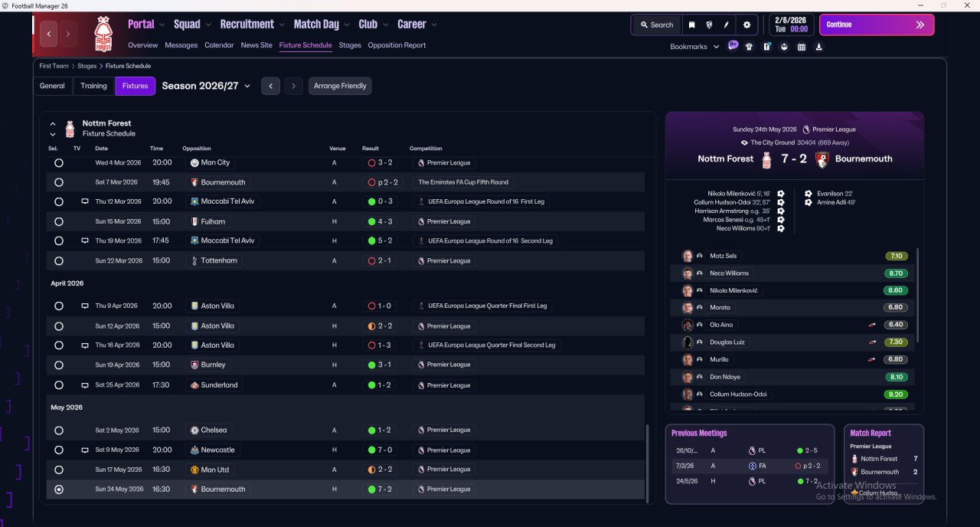Viewport: 980px width, 527px height.
Task: Select the Man Utd 17 May fixture radio
Action: tap(59, 470)
